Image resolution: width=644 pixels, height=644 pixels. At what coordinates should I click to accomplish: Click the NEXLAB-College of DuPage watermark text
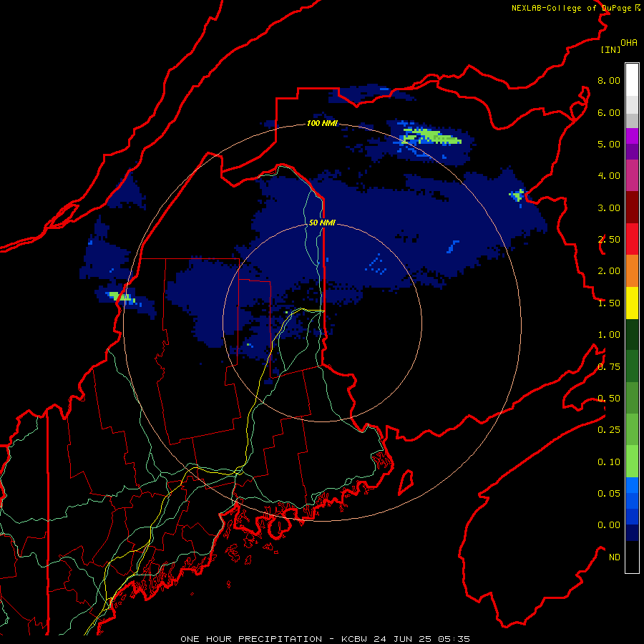[x=575, y=8]
